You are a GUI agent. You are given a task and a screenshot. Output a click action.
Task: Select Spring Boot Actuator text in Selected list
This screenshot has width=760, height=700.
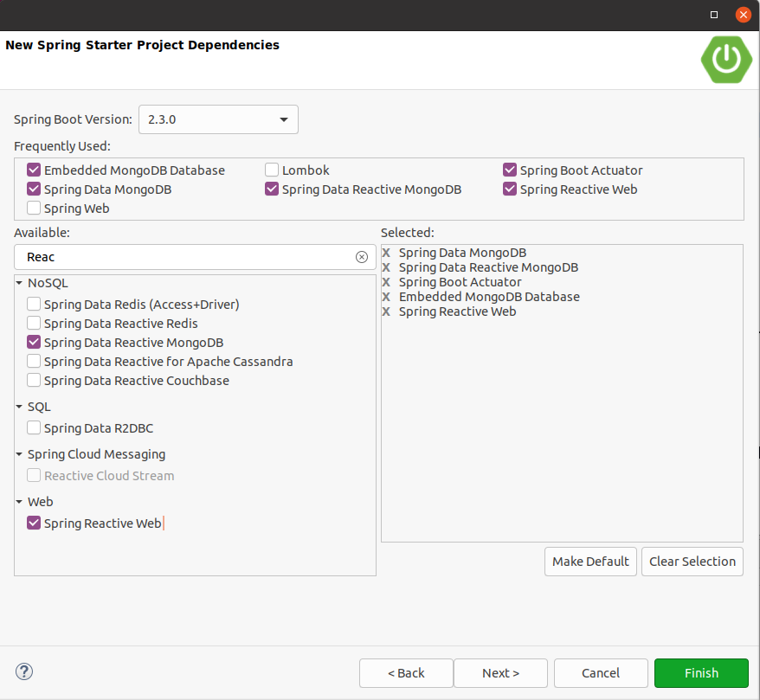(460, 282)
